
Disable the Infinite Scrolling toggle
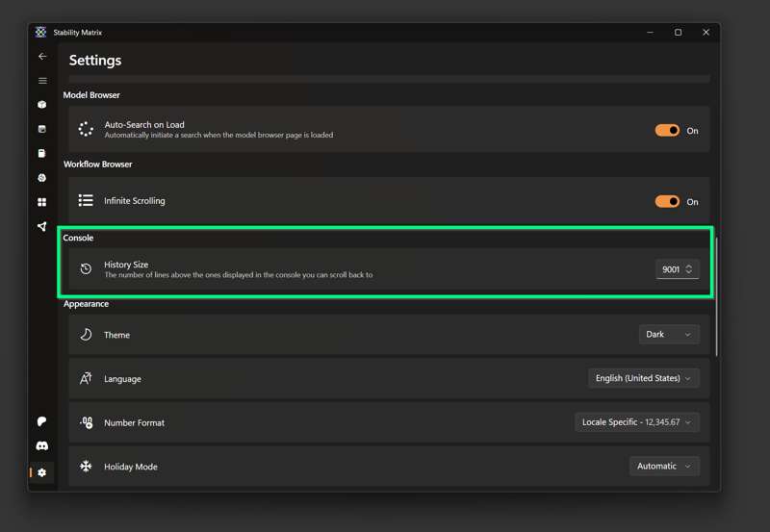(x=667, y=202)
